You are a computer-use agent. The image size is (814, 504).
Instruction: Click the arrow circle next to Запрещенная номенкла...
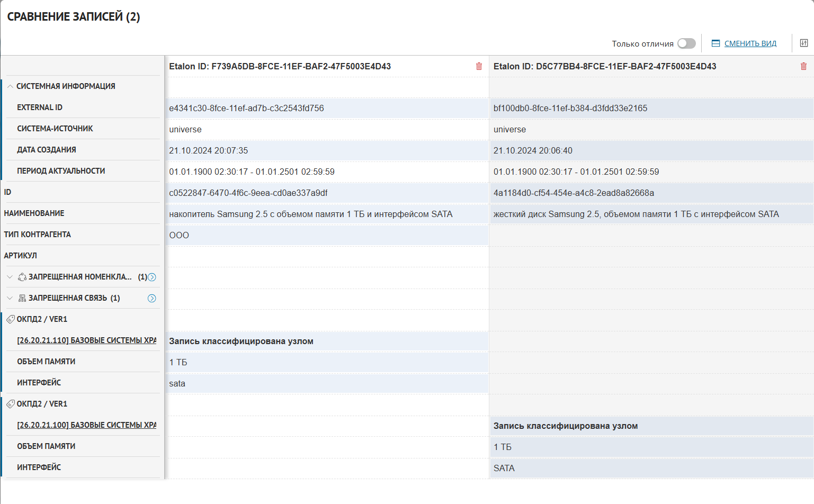pyautogui.click(x=152, y=277)
